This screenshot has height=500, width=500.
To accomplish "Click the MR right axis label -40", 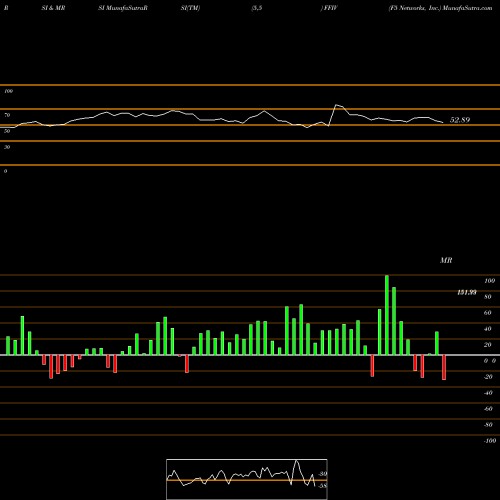I will click(x=488, y=393).
